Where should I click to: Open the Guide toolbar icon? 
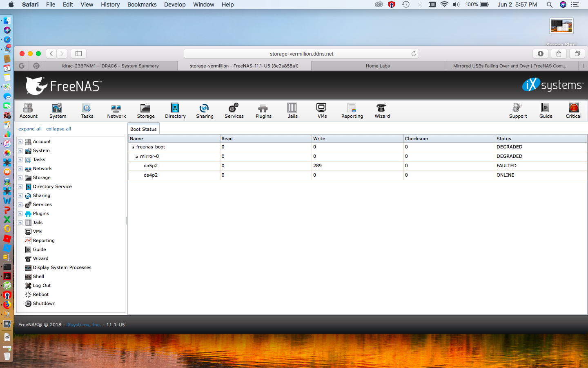click(546, 111)
